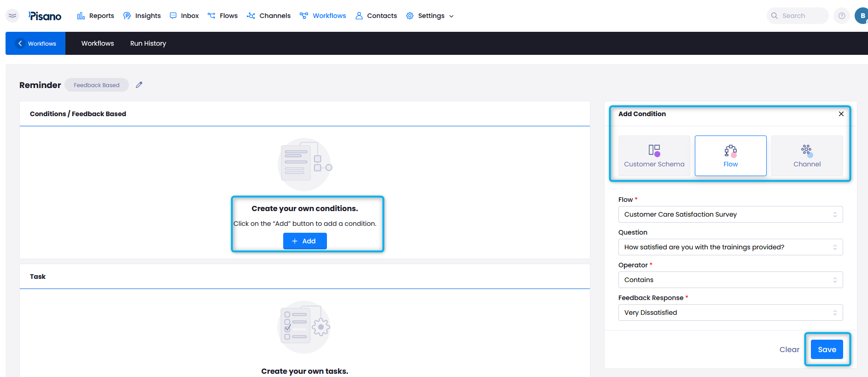Select the Flow condition type
Image resolution: width=868 pixels, height=377 pixels.
pyautogui.click(x=730, y=156)
